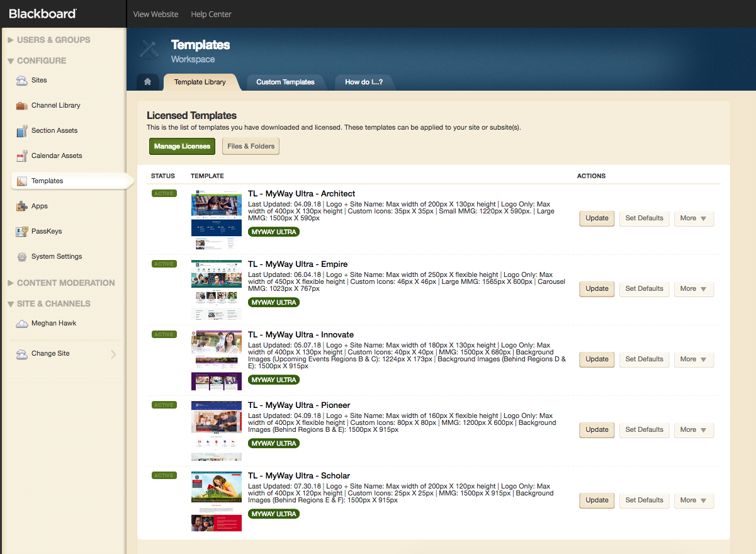The image size is (756, 554).
Task: Switch to the Custom Templates tab
Action: point(286,82)
